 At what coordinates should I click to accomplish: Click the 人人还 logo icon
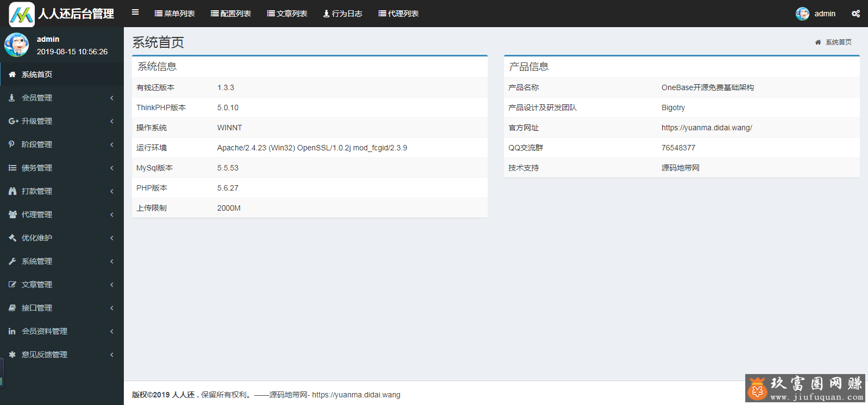click(22, 14)
